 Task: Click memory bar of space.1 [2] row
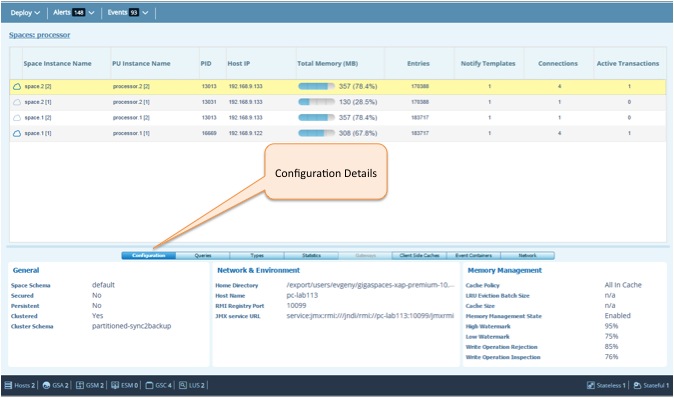(x=316, y=118)
